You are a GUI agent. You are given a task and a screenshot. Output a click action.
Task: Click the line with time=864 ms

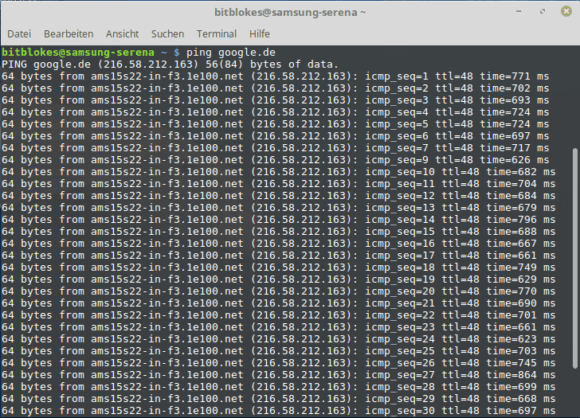pyautogui.click(x=279, y=375)
